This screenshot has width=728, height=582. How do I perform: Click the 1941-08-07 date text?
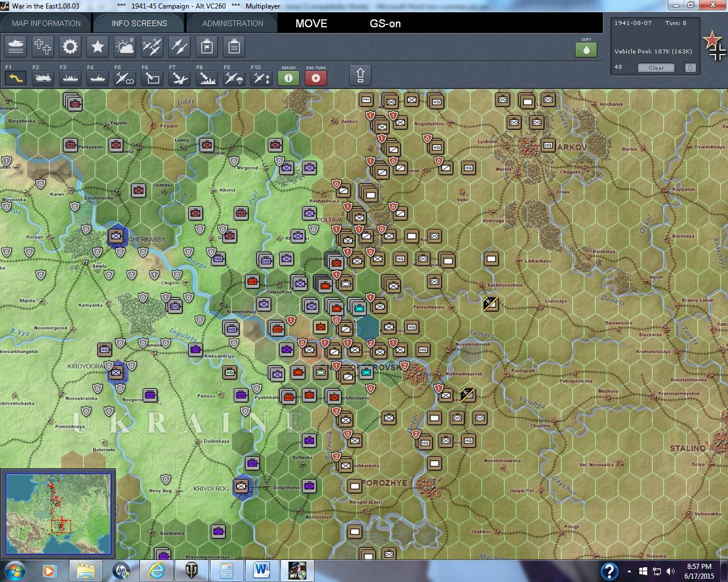(633, 23)
